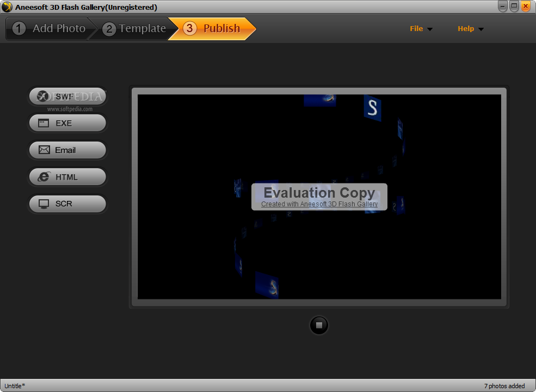
Task: Click the 'Untitle*' project name in status bar
Action: click(15, 386)
